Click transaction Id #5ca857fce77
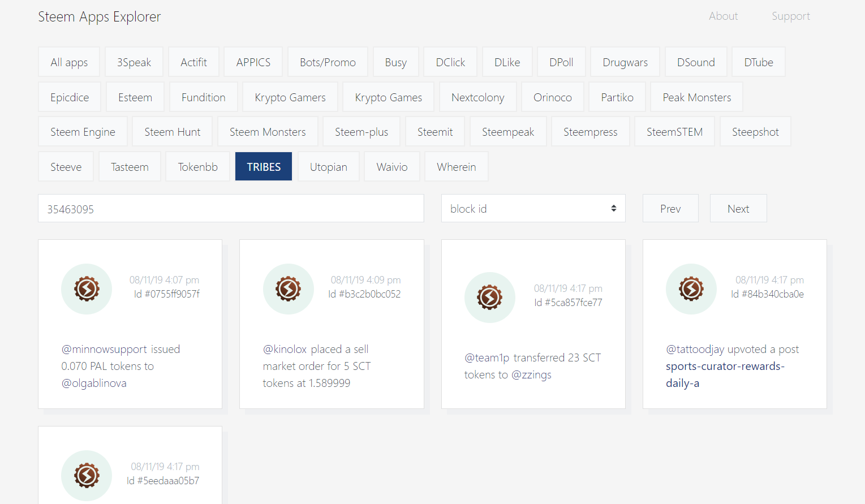The width and height of the screenshot is (865, 504). click(568, 303)
